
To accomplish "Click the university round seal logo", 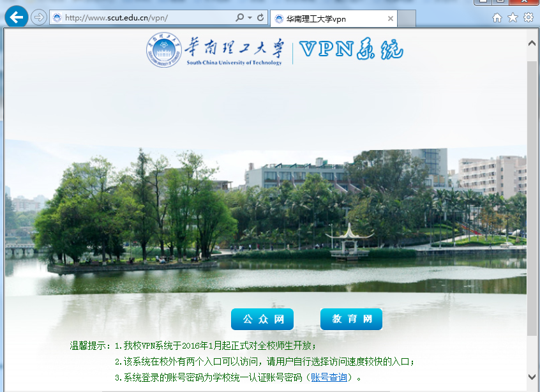I will tap(163, 50).
